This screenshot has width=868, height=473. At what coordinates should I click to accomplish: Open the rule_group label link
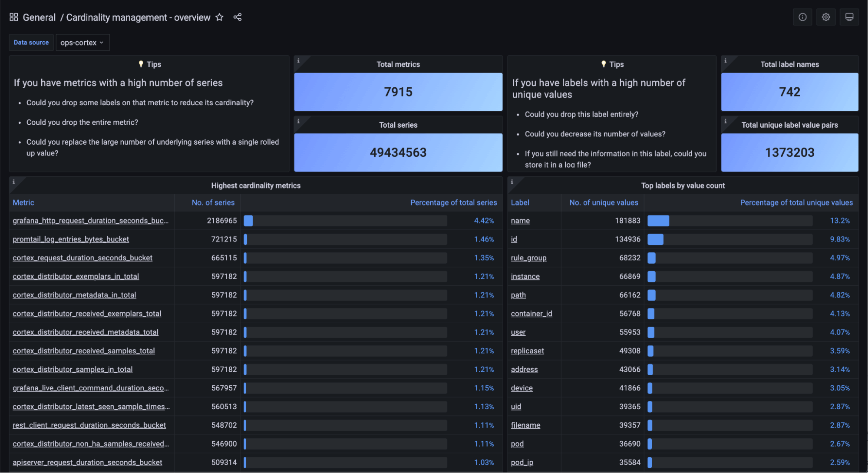point(528,258)
